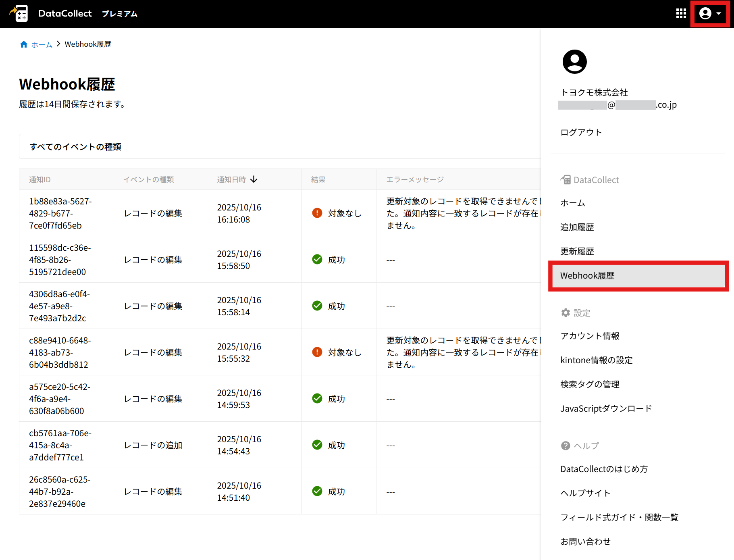Viewport: 734px width, 560px height.
Task: Sort by the 通知日時 column header
Action: (x=231, y=179)
